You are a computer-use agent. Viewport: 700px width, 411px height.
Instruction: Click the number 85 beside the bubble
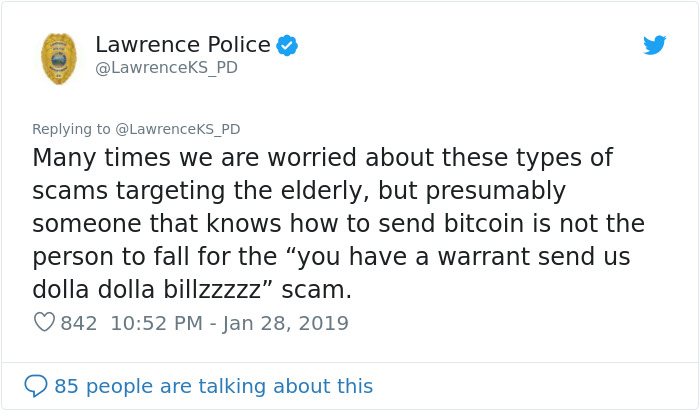[x=66, y=386]
